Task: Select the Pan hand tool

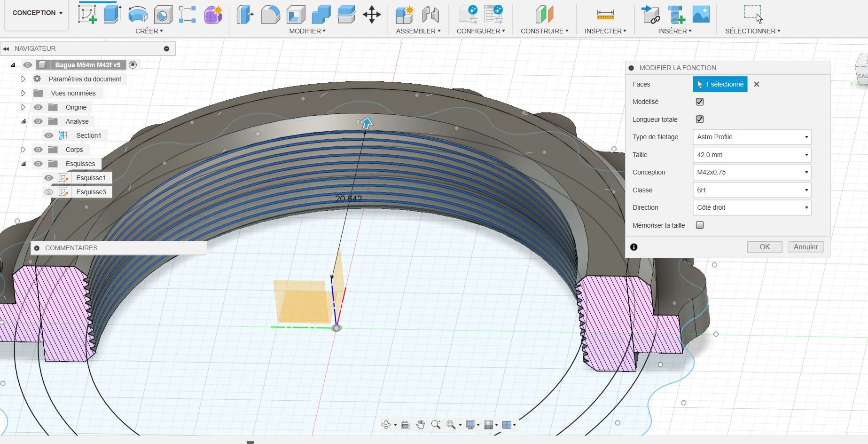Action: 421,425
